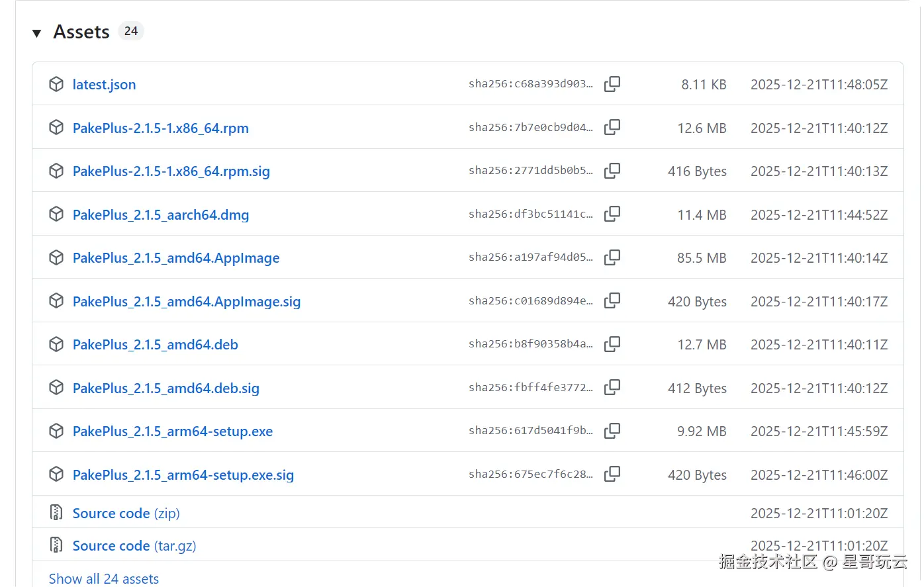
Task: Click the sha256:fbff4fe3772 hash text
Action: click(531, 388)
